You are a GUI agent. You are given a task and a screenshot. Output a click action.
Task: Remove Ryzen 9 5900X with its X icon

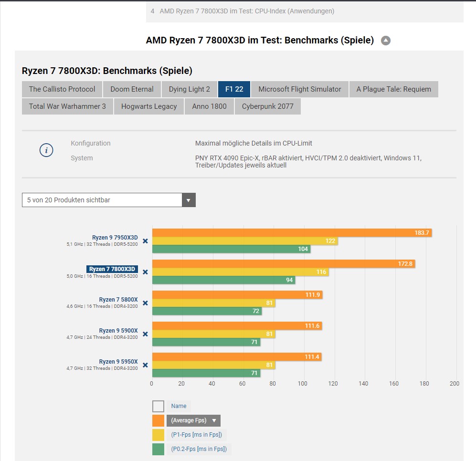146,334
